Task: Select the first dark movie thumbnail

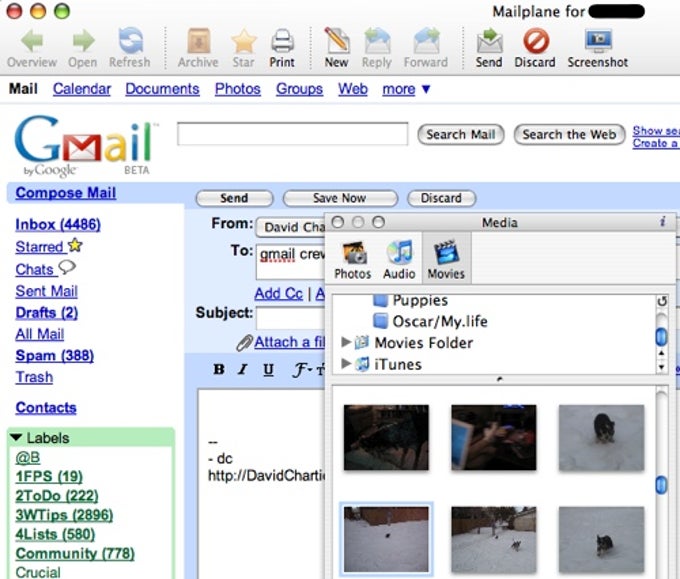Action: (x=386, y=437)
